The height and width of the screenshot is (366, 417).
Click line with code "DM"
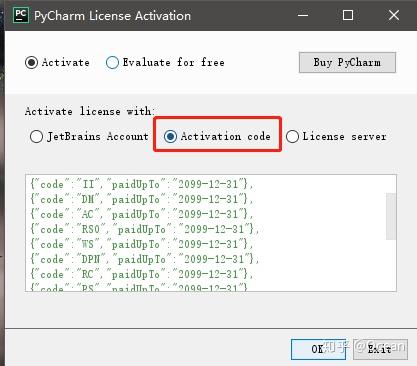coord(141,199)
